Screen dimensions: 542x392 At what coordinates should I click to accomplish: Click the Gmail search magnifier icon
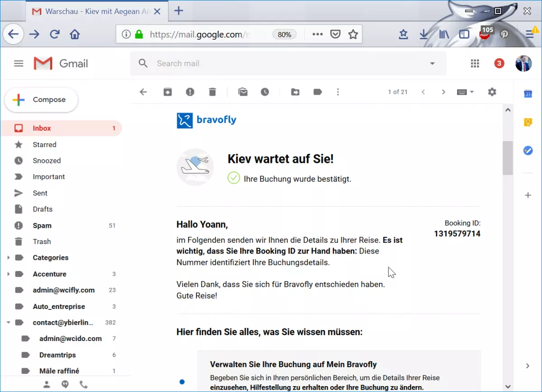pyautogui.click(x=143, y=64)
